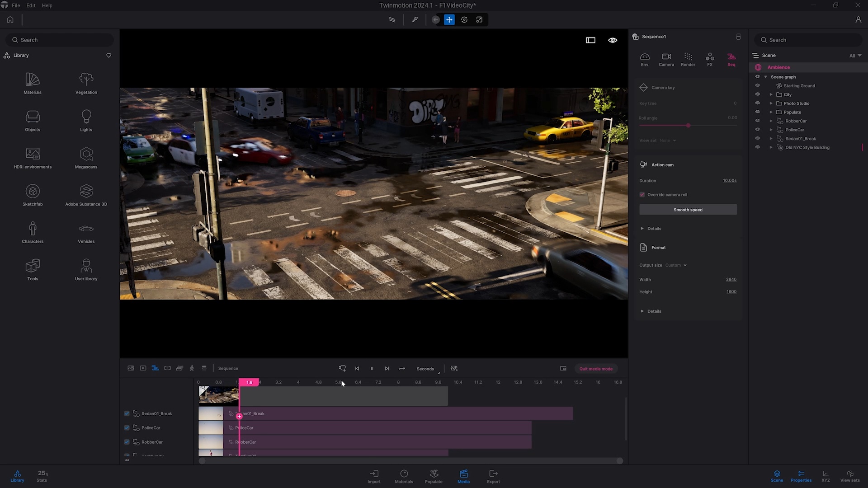Open the Vegetation library category
The height and width of the screenshot is (488, 868).
point(86,83)
